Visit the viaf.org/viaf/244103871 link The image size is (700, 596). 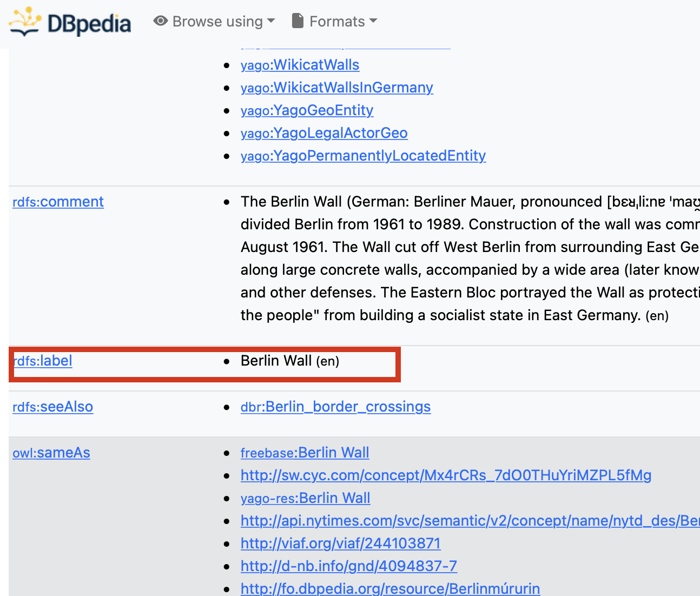[x=341, y=544]
